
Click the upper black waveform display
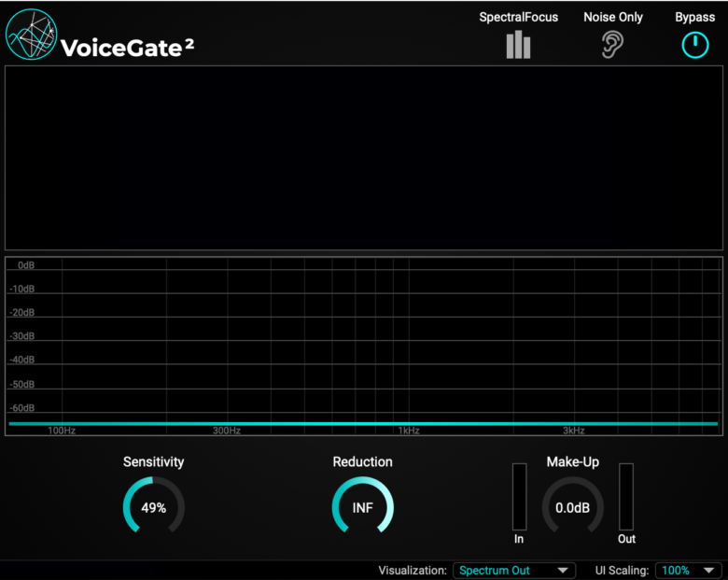(364, 157)
